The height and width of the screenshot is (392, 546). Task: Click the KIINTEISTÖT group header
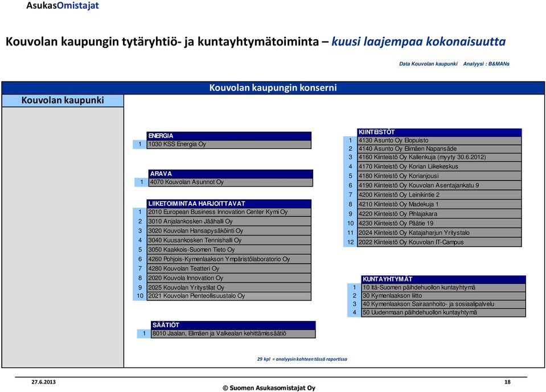coord(439,132)
